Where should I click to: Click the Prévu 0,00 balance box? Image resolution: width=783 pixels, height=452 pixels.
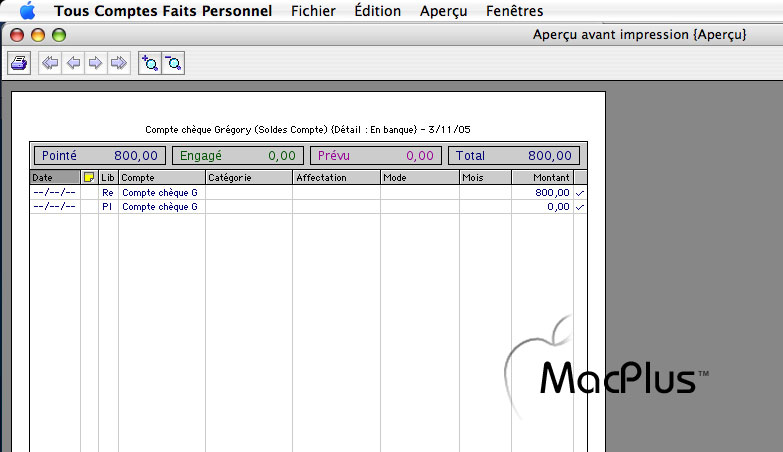[x=376, y=155]
